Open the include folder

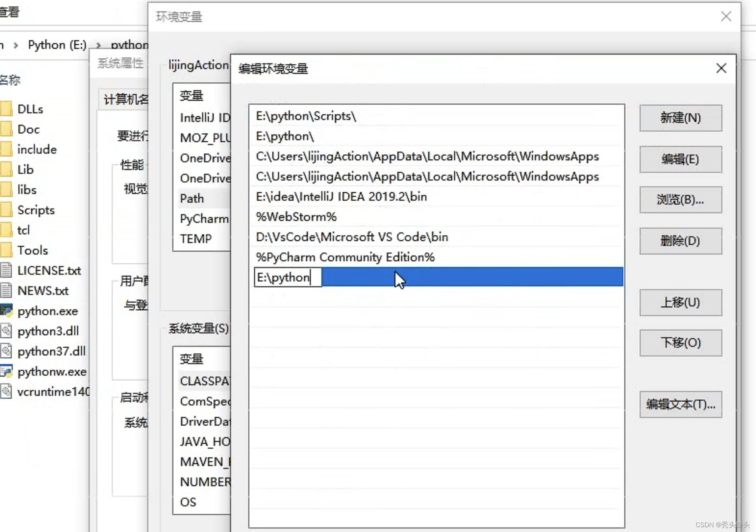[x=37, y=149]
